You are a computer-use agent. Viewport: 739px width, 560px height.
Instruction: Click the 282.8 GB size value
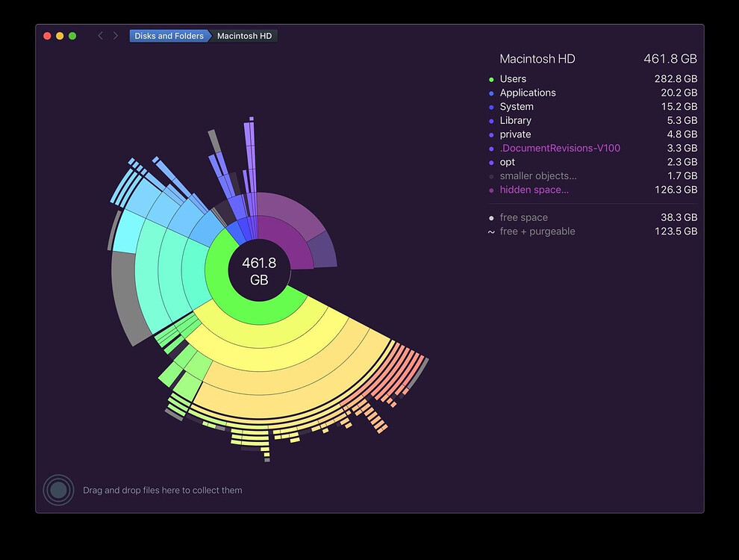point(676,78)
